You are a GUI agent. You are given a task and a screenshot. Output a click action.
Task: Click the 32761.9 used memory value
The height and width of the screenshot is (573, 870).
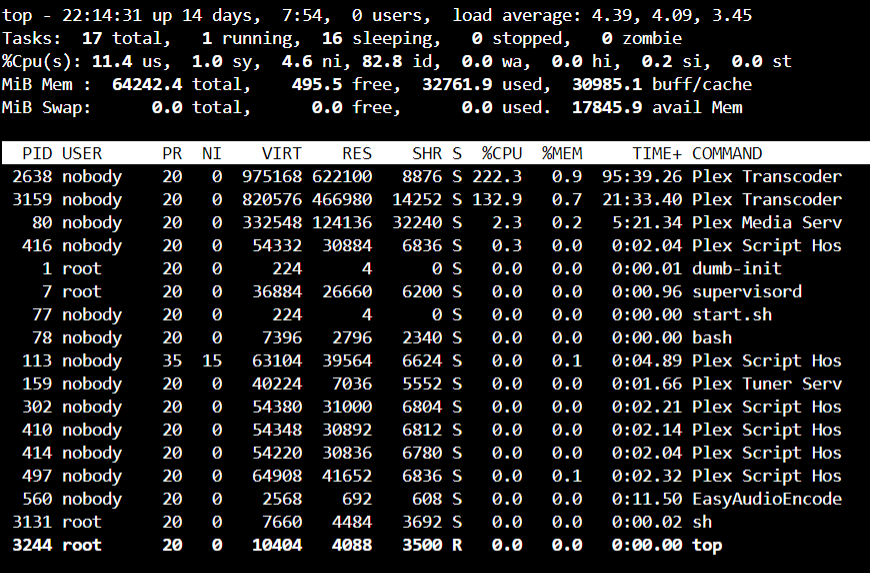point(457,84)
